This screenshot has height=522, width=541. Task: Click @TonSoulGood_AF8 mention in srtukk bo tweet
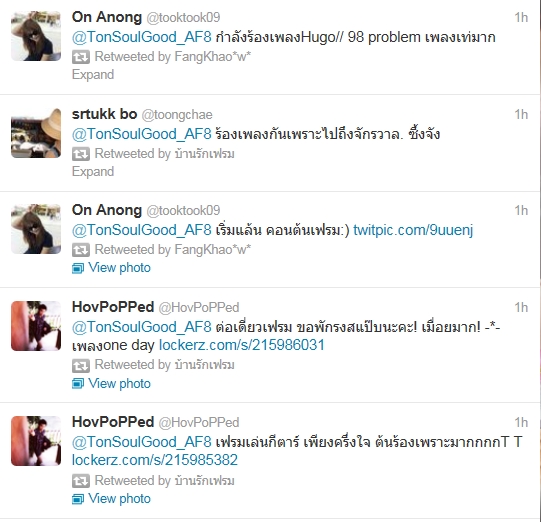(141, 134)
